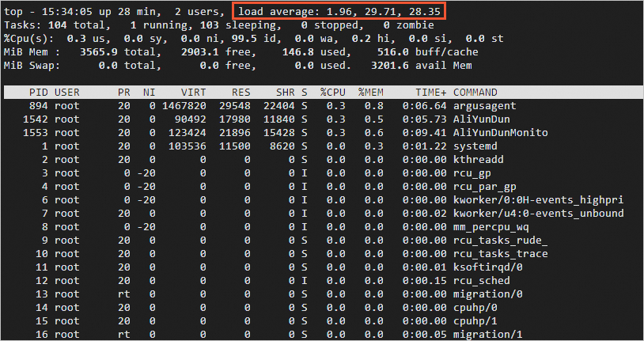Select the rcu_tasks_trace command
The width and height of the screenshot is (644, 341).
pyautogui.click(x=500, y=254)
